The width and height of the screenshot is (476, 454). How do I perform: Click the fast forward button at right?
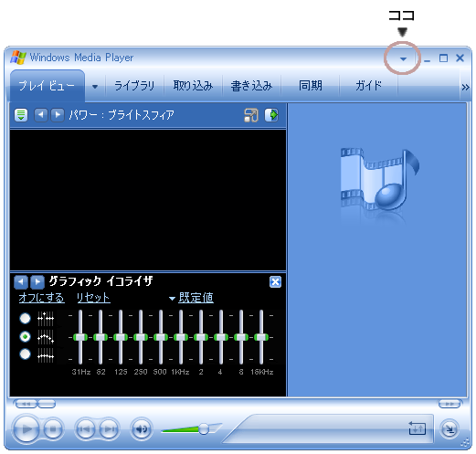click(x=450, y=404)
